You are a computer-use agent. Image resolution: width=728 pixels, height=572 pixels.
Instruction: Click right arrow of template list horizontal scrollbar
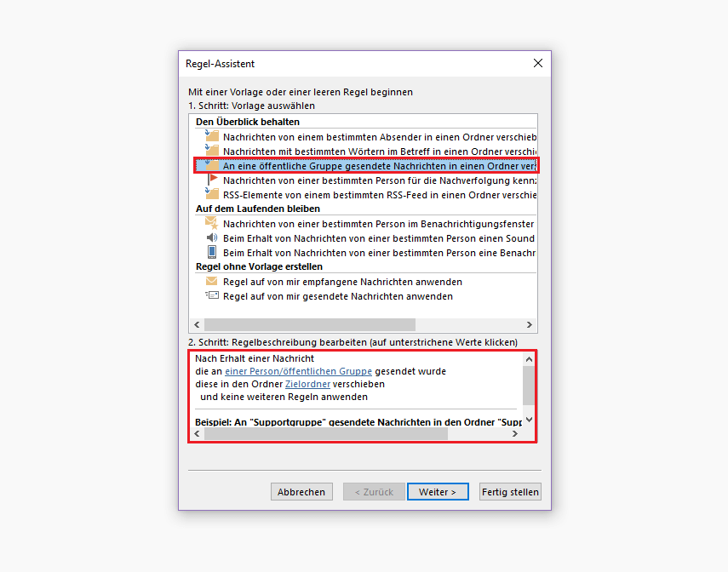tap(530, 324)
